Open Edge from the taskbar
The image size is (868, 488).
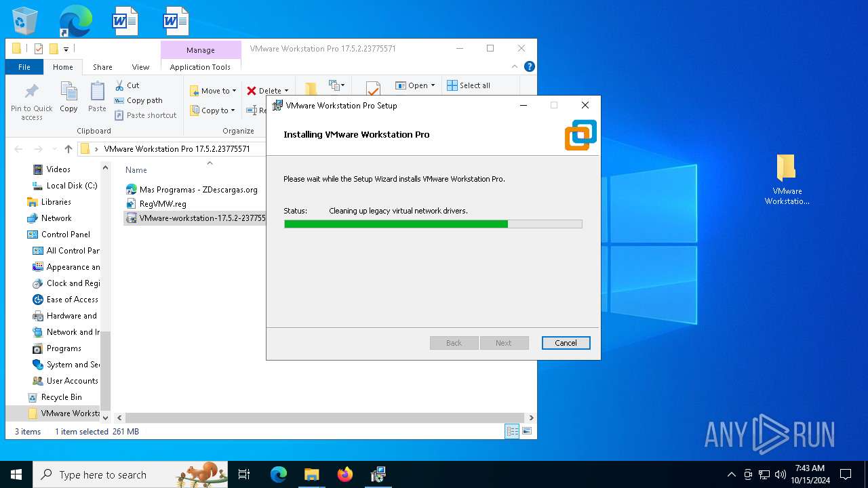[278, 474]
